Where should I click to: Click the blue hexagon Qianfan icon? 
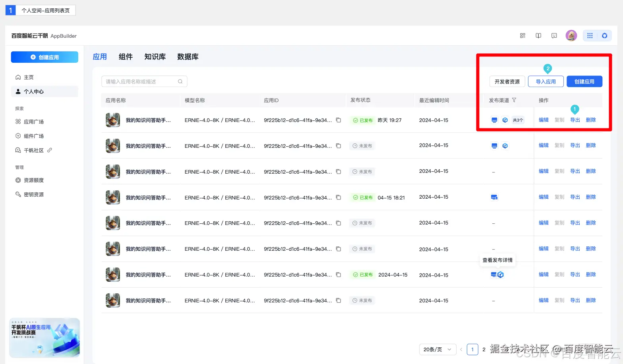pos(605,36)
